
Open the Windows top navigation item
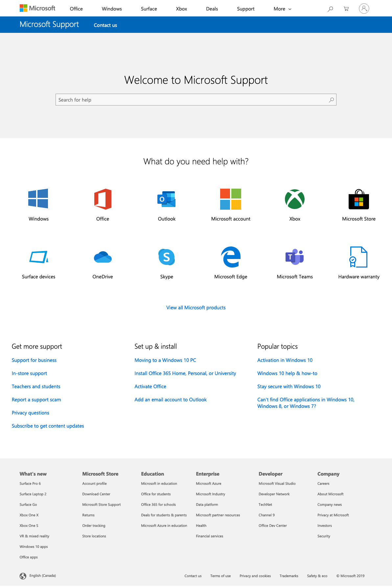(112, 9)
